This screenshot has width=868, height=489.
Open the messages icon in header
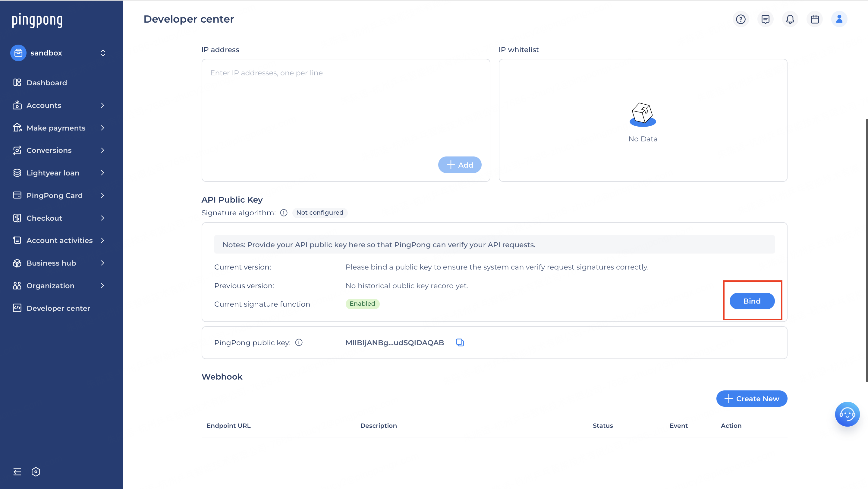765,19
